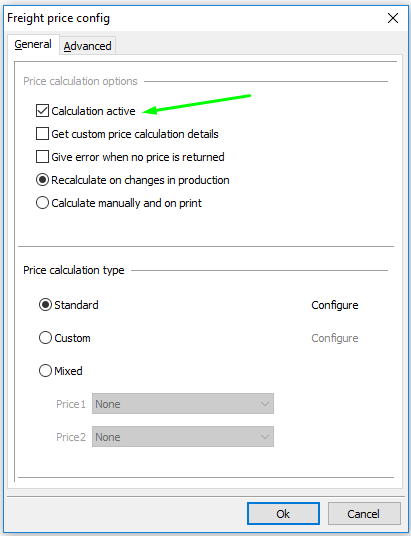Screen dimensions: 411x536
Task: Close the Freight price config dialog
Action: tap(393, 18)
